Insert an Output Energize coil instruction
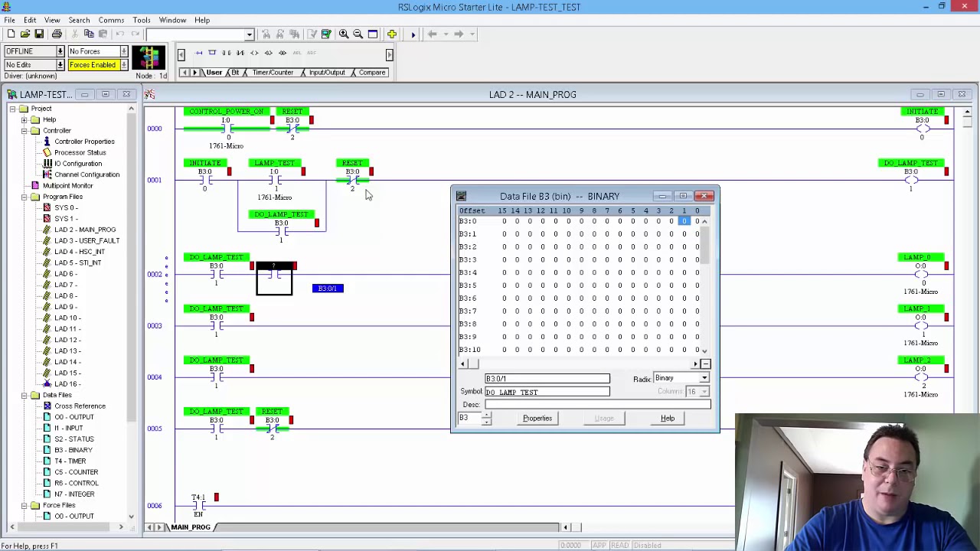980x551 pixels. point(254,53)
